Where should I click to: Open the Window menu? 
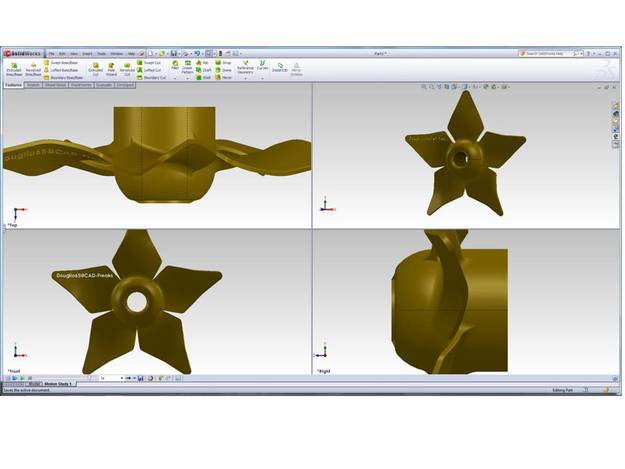coord(117,54)
